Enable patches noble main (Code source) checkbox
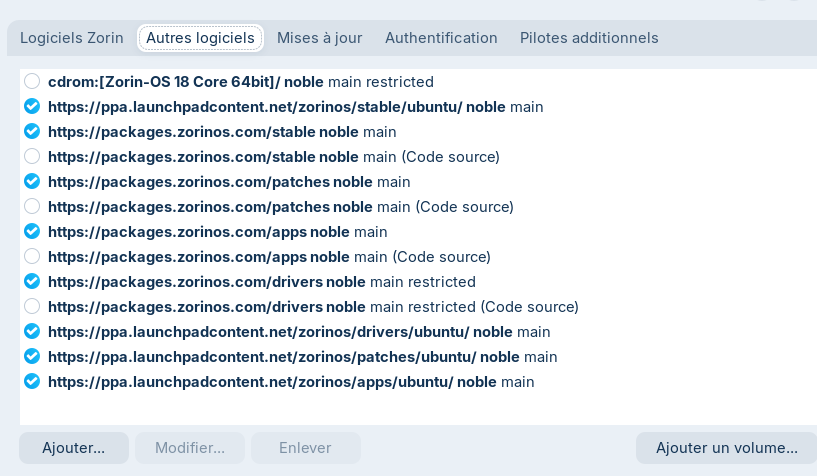 [x=32, y=206]
